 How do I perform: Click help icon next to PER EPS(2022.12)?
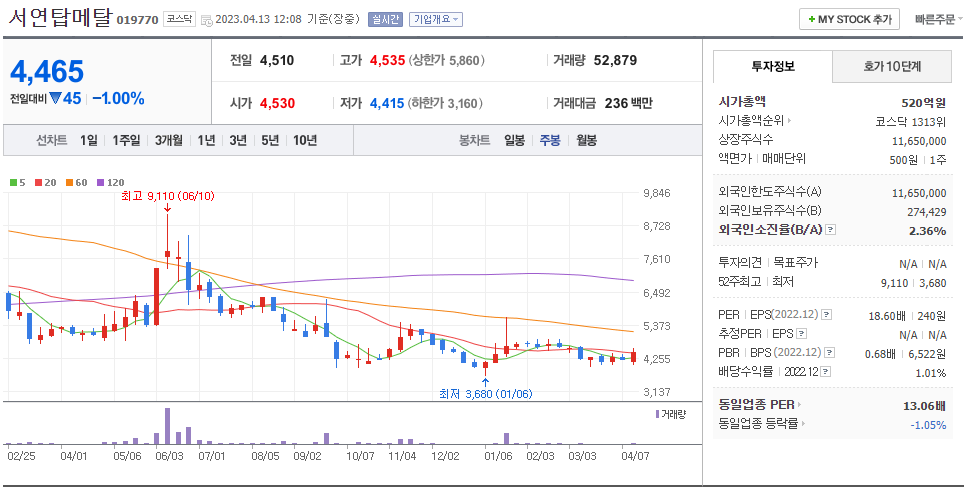coord(826,315)
